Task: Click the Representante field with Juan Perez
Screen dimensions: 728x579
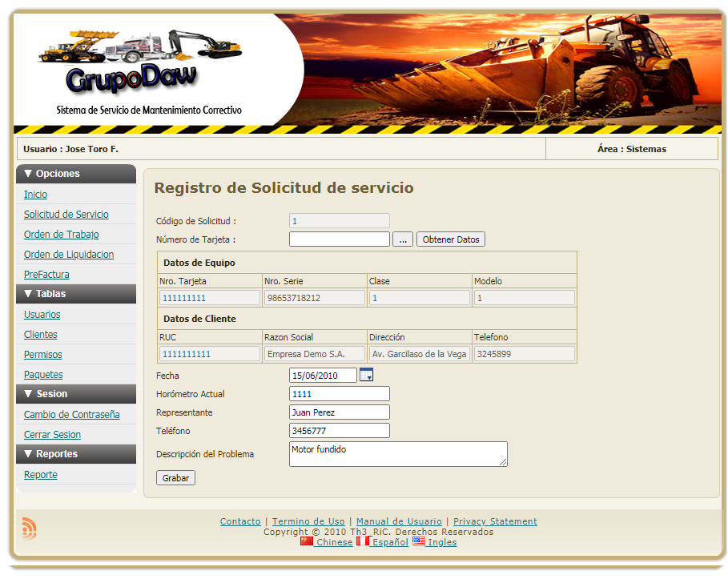Action: tap(340, 412)
